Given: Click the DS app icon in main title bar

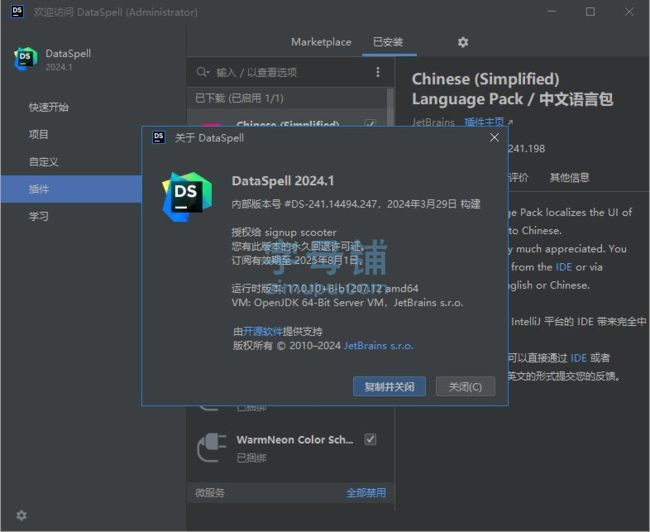Looking at the screenshot, I should pyautogui.click(x=17, y=11).
